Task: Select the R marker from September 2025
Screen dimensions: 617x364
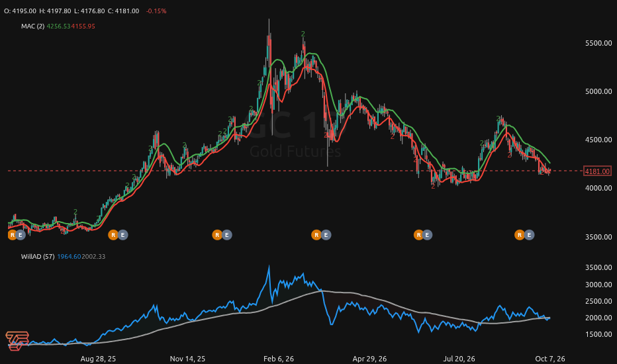Action: click(x=113, y=235)
